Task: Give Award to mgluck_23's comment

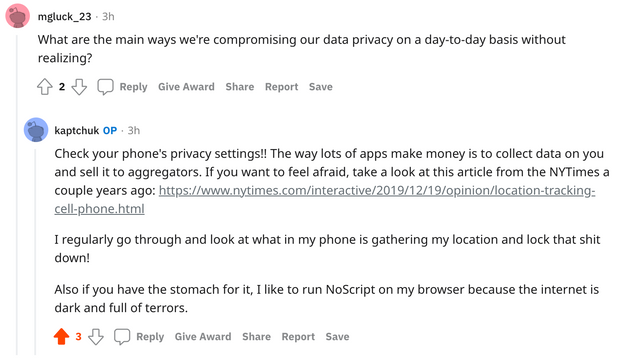Action: [186, 87]
